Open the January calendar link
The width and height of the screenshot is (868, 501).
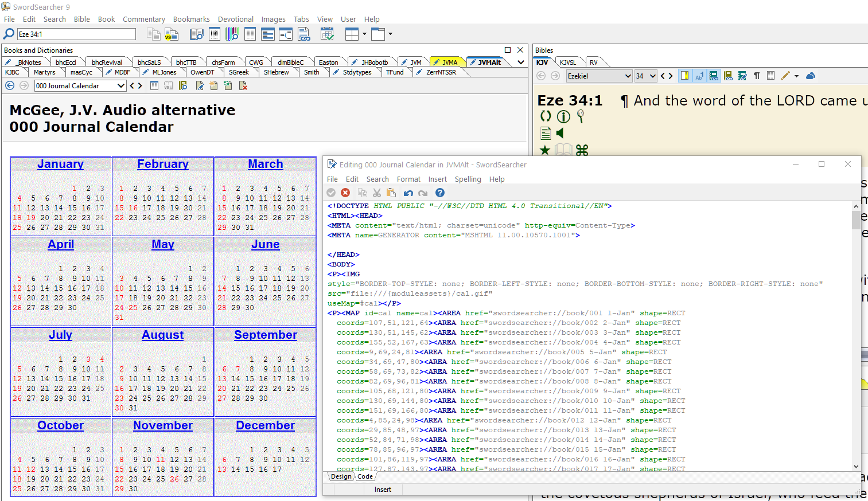[x=60, y=164]
